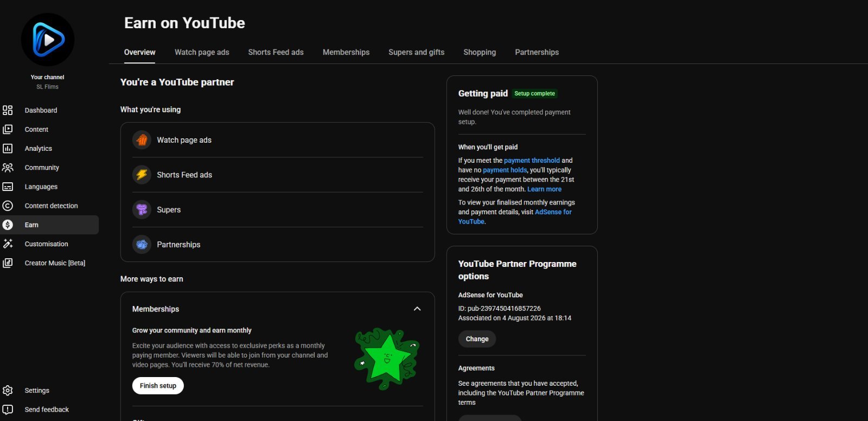This screenshot has width=868, height=421.
Task: Open Content in the sidebar
Action: tap(36, 129)
